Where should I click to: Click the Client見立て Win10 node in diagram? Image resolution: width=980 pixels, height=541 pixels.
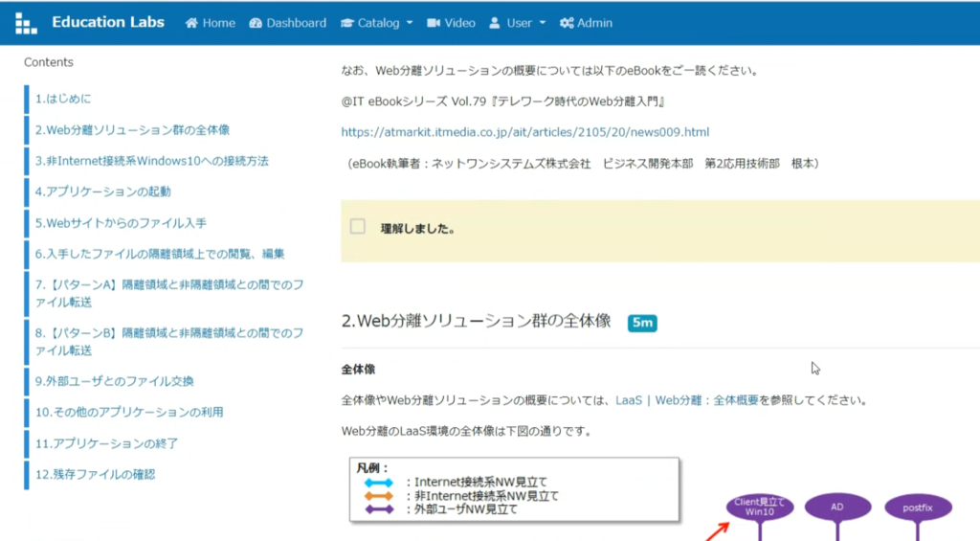pyautogui.click(x=759, y=507)
